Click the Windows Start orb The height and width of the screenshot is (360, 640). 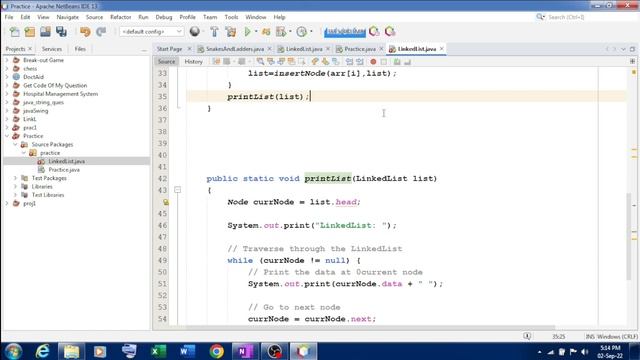[13, 351]
